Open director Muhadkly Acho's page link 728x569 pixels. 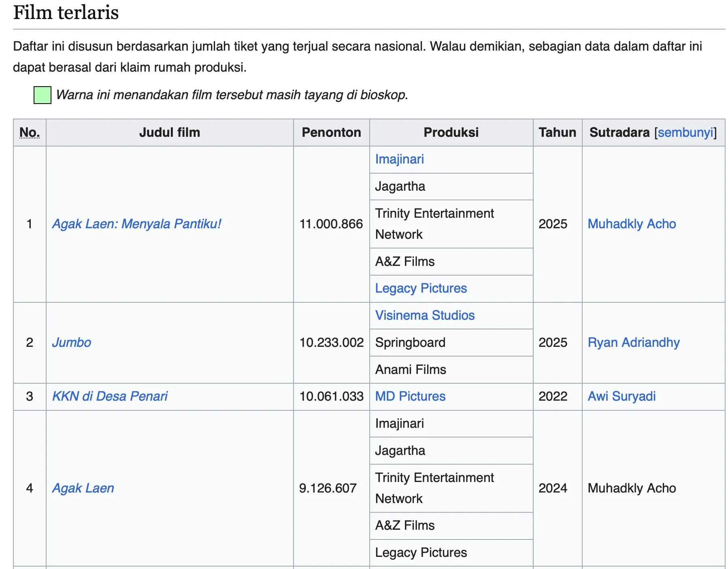point(632,224)
